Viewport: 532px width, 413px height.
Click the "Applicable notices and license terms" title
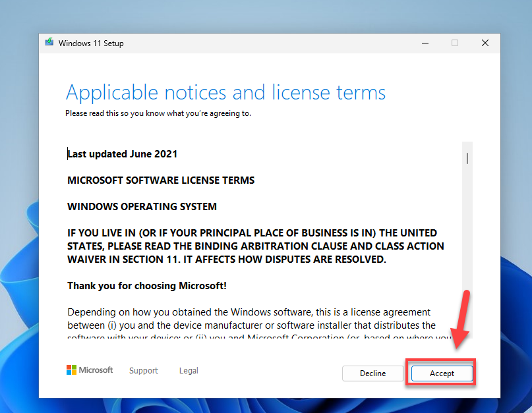[x=225, y=92]
